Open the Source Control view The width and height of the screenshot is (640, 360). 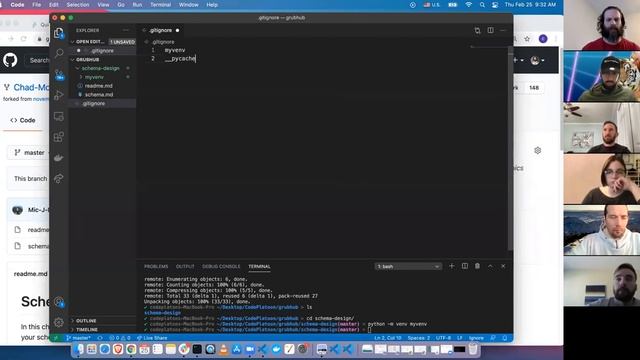point(59,74)
